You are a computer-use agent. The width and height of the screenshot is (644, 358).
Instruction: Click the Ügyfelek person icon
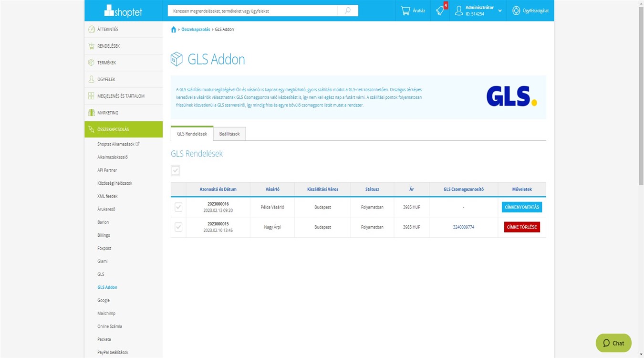coord(91,79)
